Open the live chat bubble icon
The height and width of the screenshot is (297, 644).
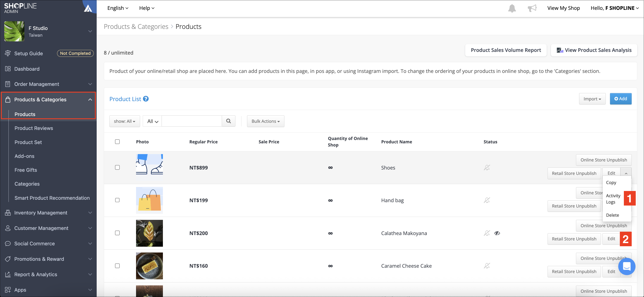tap(627, 266)
